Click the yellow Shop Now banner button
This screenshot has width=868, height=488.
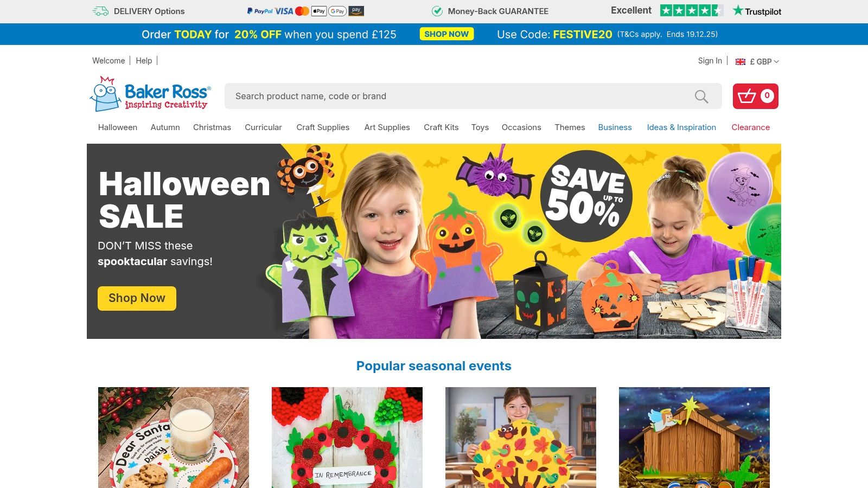coord(137,298)
